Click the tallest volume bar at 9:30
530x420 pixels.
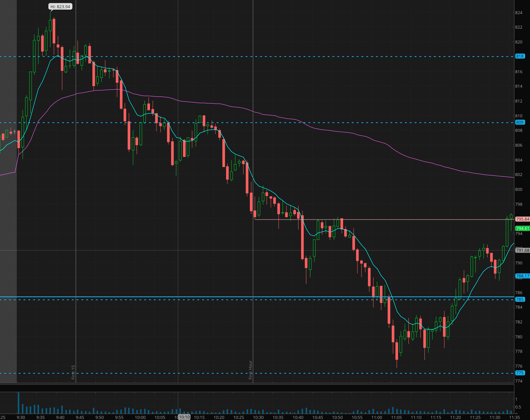[18, 403]
